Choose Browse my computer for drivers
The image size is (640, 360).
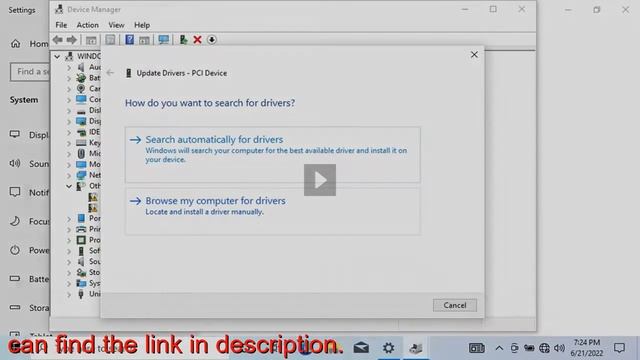pos(273,211)
